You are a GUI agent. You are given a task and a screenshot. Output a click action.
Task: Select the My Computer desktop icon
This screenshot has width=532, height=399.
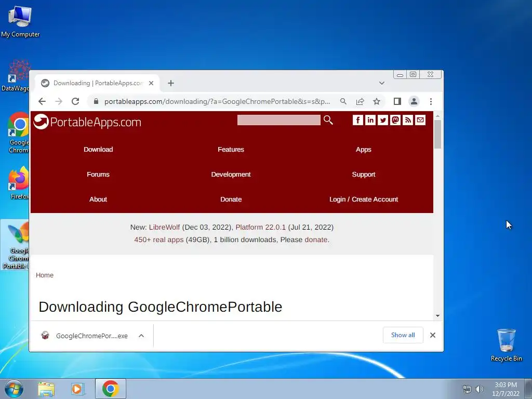pyautogui.click(x=20, y=21)
